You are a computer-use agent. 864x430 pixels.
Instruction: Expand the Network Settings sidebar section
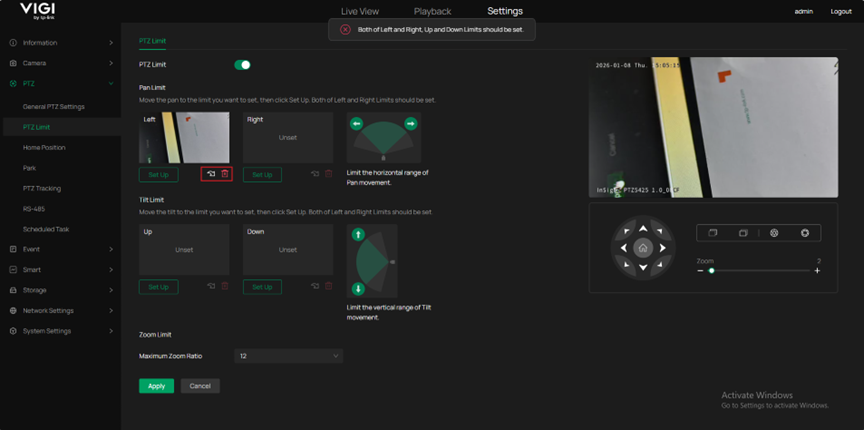pos(60,311)
